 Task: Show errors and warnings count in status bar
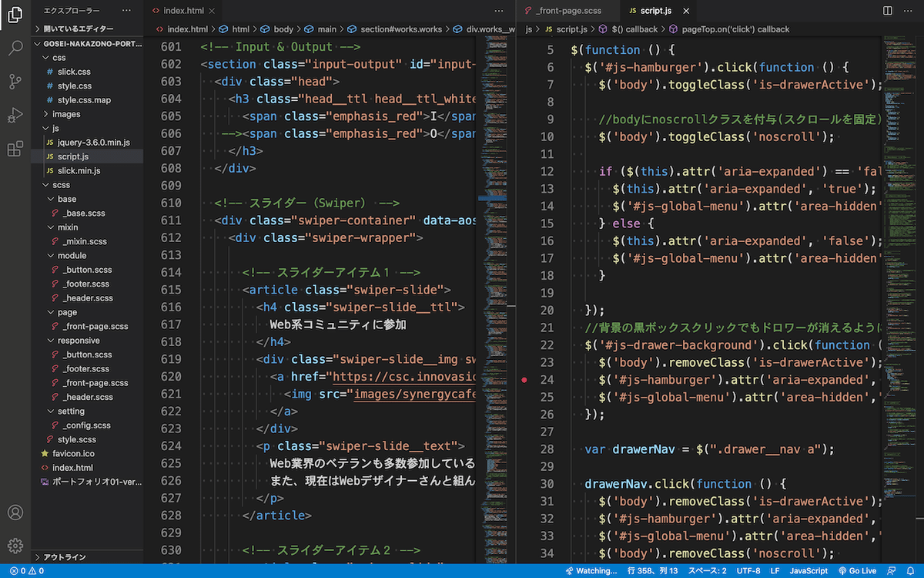click(27, 571)
